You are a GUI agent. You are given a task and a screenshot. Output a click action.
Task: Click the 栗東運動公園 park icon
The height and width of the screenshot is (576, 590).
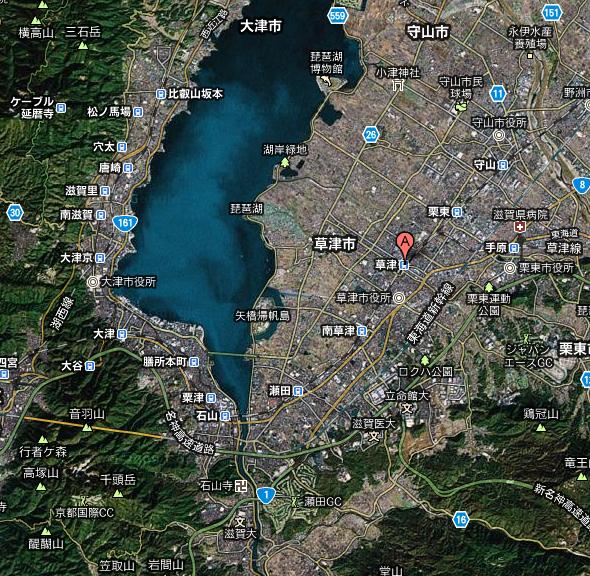(488, 288)
